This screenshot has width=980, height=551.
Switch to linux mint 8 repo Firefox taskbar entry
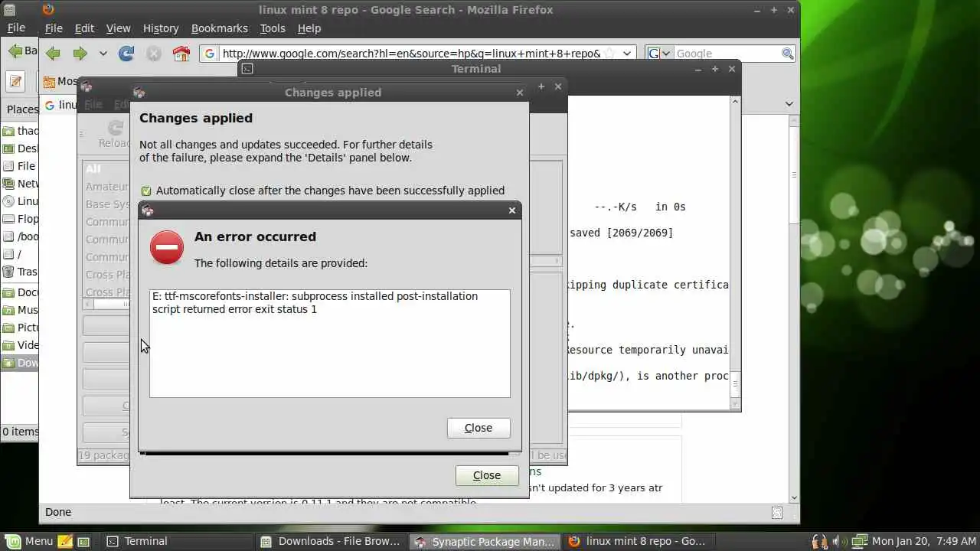tap(638, 541)
